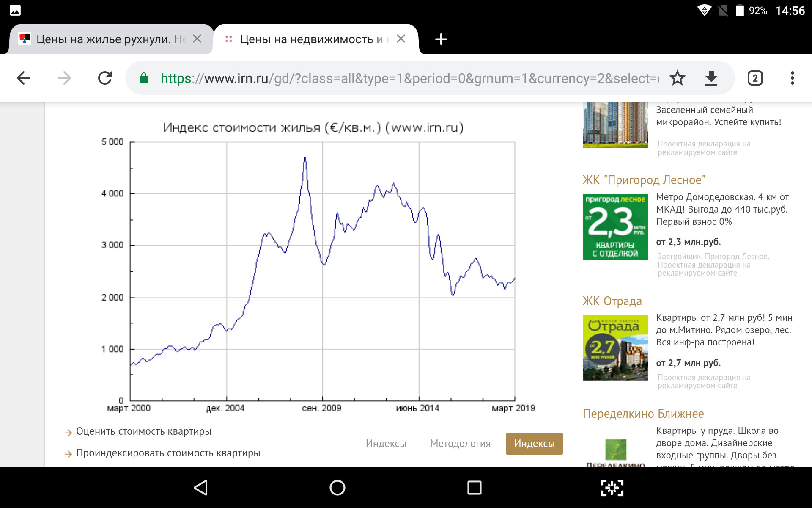Open 'Оценить стоимость квартиры' link
The image size is (812, 508).
point(144,431)
